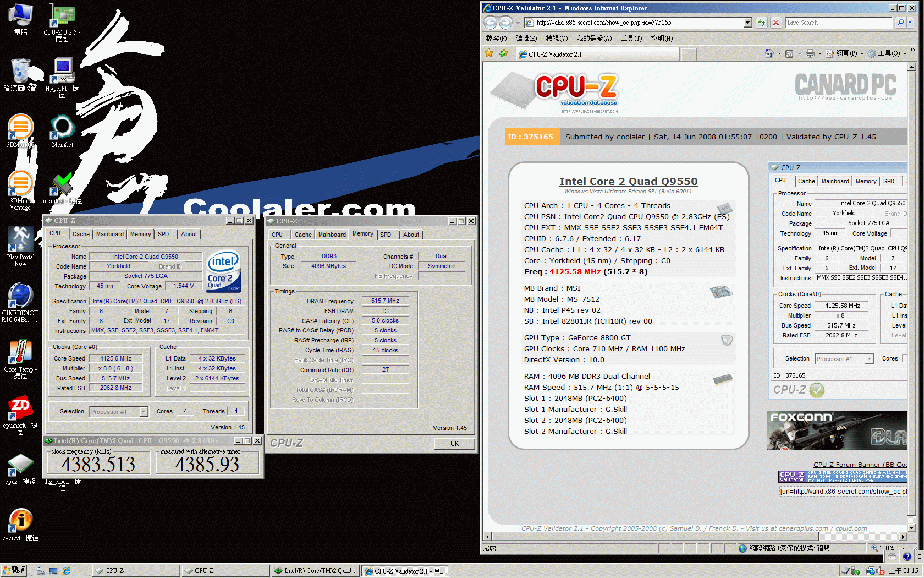Switch to Intel Core2 Quad taskbar window
This screenshot has width=924, height=578.
[315, 571]
